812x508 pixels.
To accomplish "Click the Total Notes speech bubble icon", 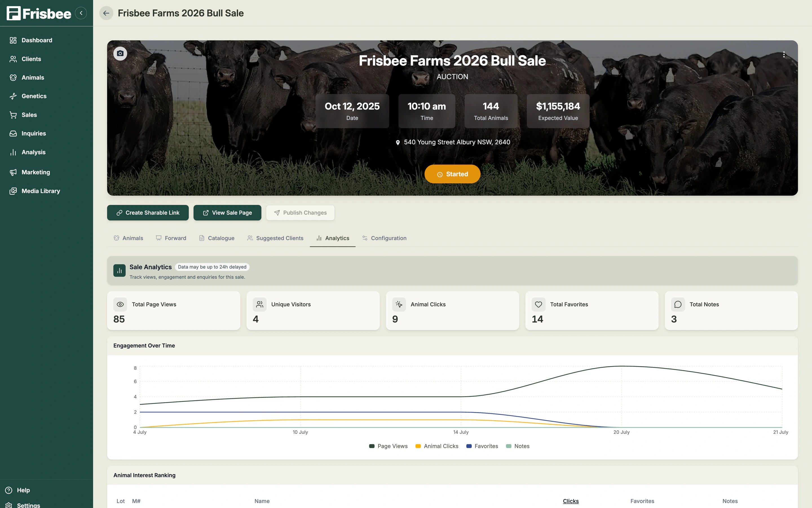I will (678, 305).
